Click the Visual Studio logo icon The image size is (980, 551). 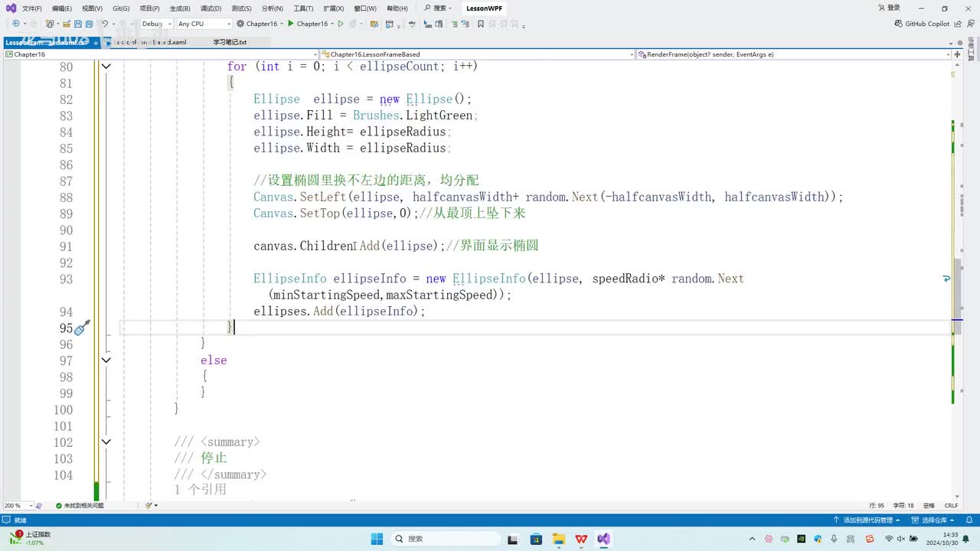click(11, 8)
